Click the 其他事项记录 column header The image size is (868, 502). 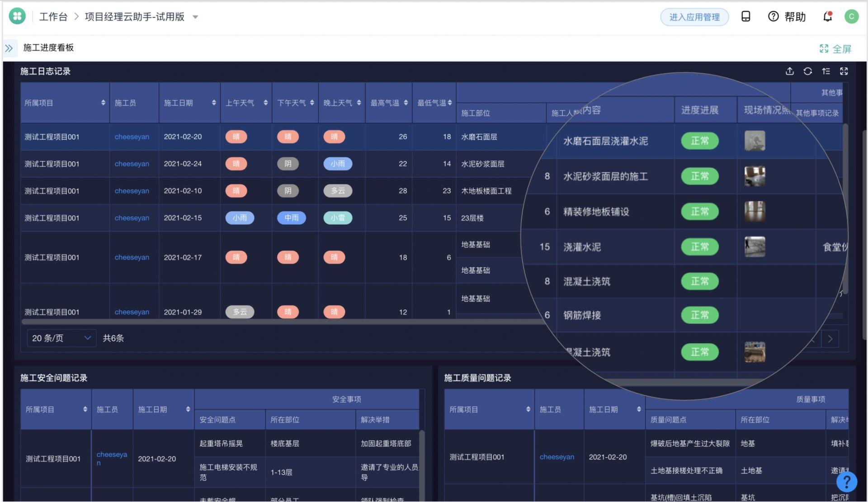pyautogui.click(x=817, y=113)
